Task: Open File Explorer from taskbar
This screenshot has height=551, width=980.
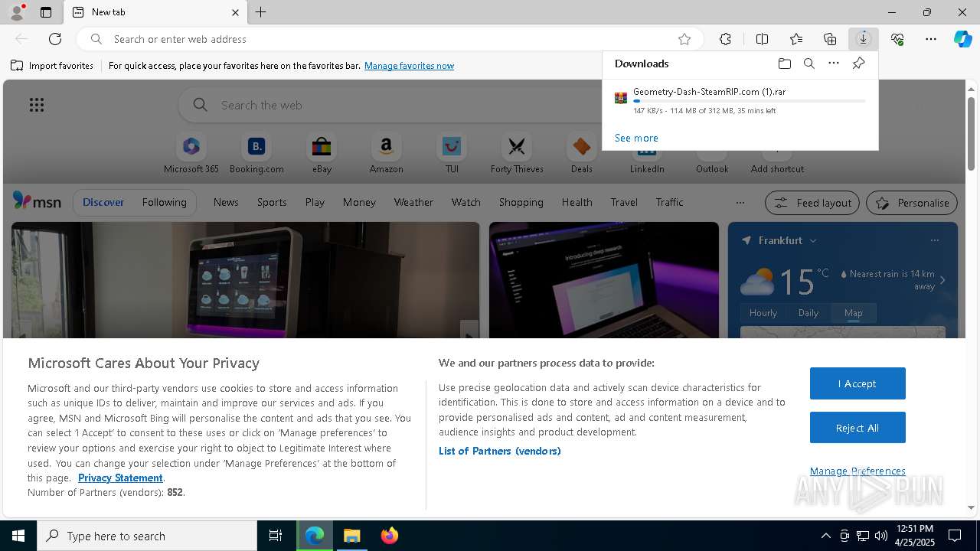Action: (x=352, y=536)
